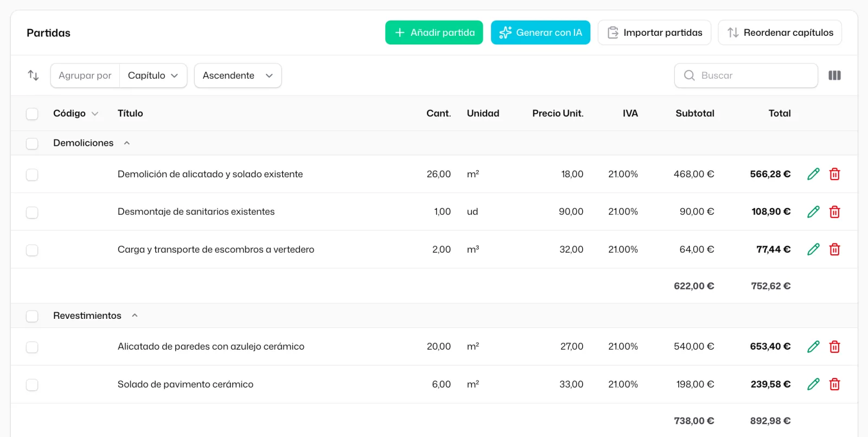Select the Revestimientos chapter title
This screenshot has height=437, width=868.
click(87, 316)
